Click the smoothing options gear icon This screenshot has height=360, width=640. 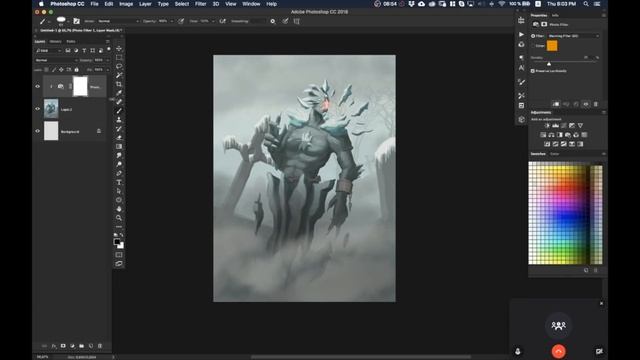(273, 21)
